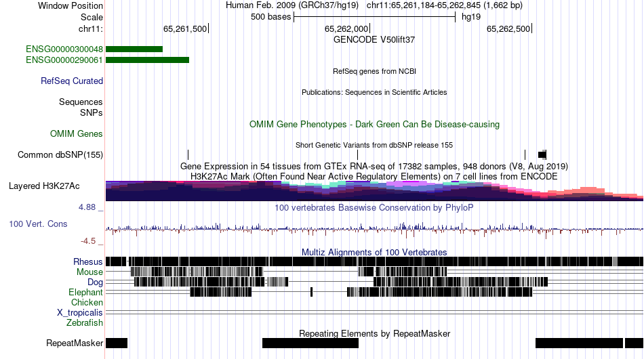Click the thick black dbSNP variant block
Image resolution: width=644 pixels, height=359 pixels.
click(542, 154)
